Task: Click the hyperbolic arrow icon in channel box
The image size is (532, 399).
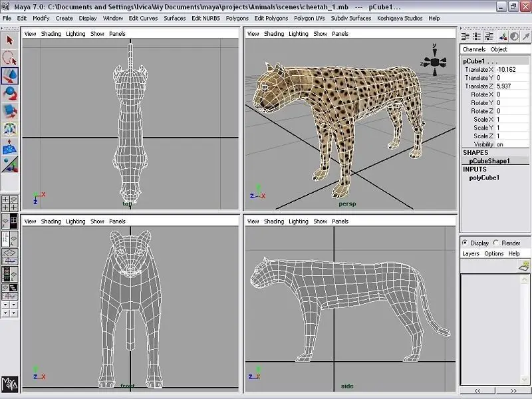Action: click(526, 37)
